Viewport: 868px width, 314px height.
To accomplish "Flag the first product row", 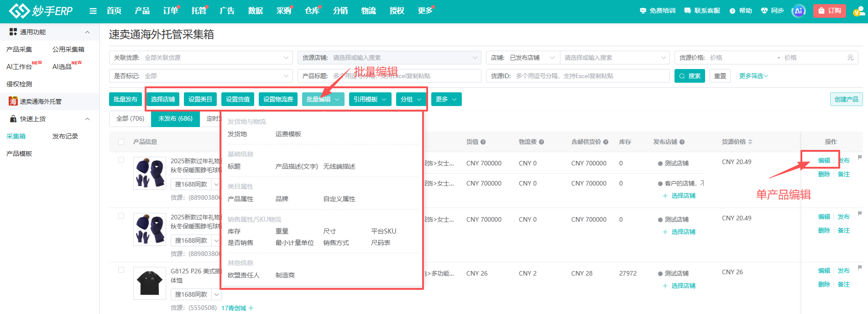I will (860, 157).
